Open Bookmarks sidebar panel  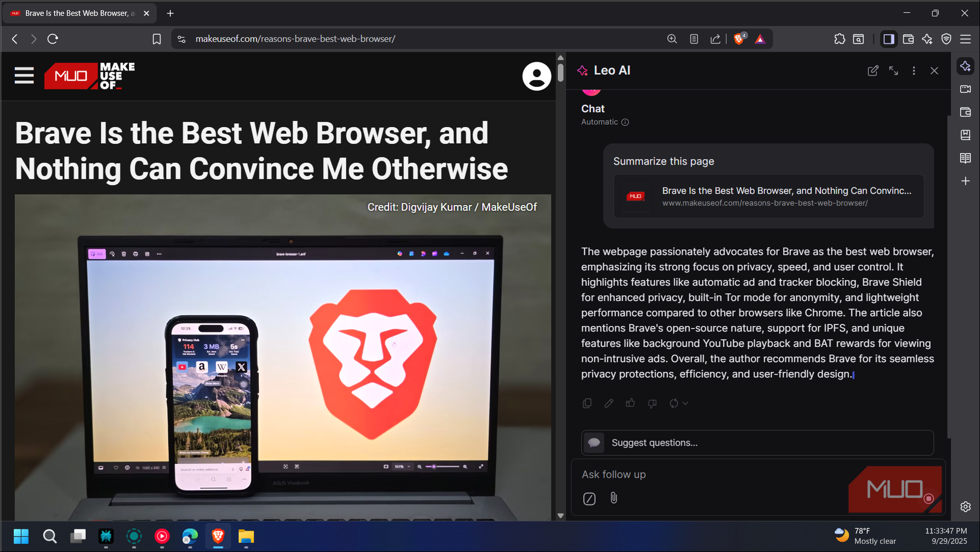pos(966,135)
